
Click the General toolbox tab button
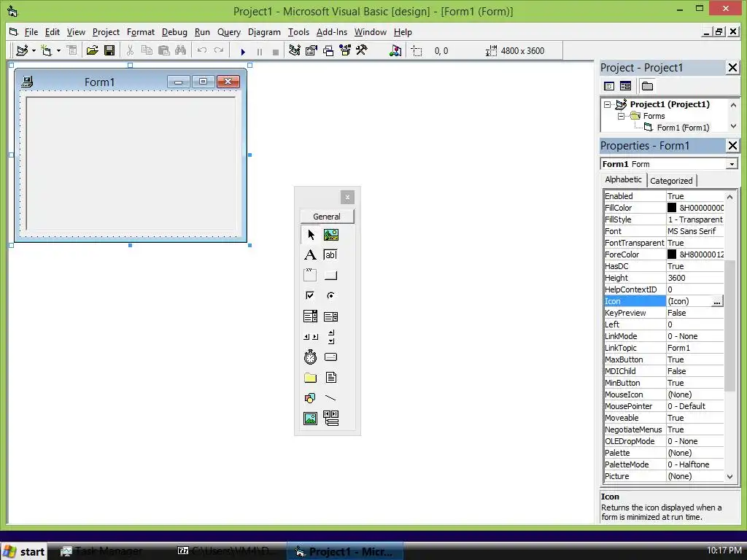[327, 216]
